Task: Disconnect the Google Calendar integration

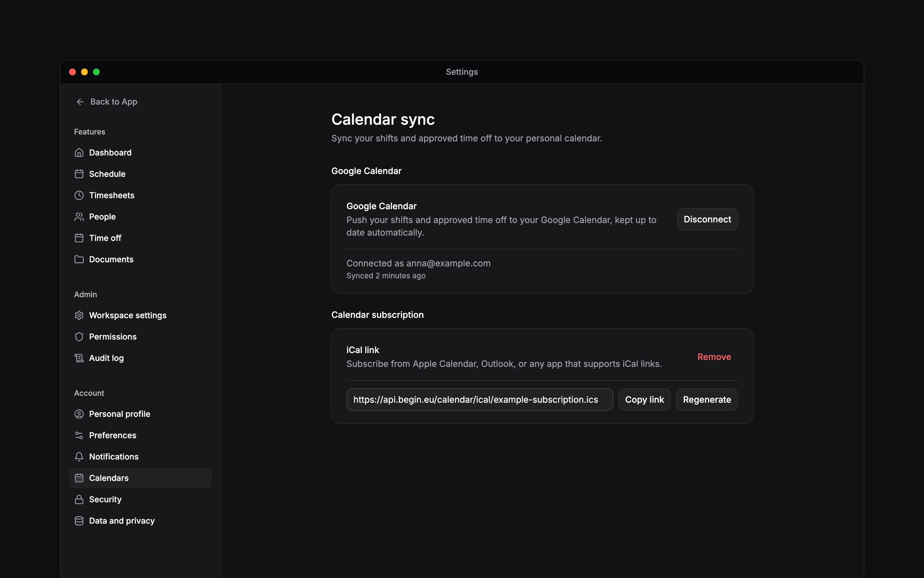Action: click(x=707, y=220)
